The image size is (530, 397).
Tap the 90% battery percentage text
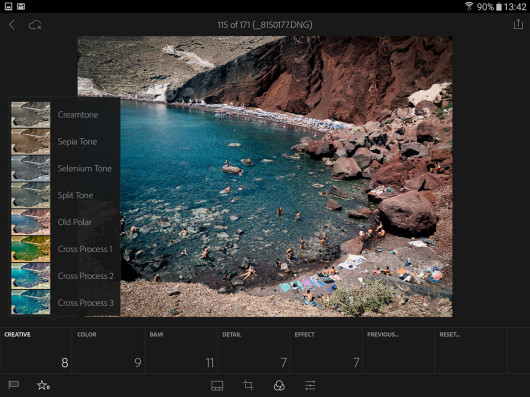(485, 6)
